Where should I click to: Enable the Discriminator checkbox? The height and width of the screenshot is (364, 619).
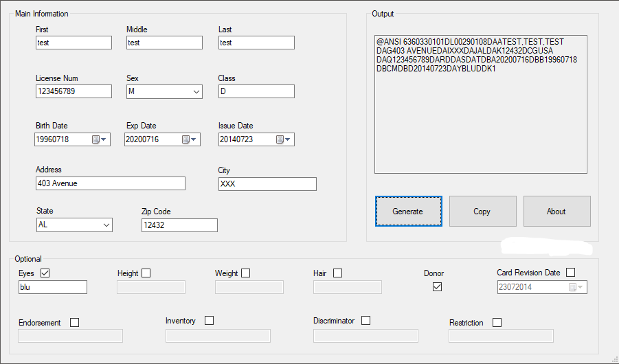pos(366,320)
